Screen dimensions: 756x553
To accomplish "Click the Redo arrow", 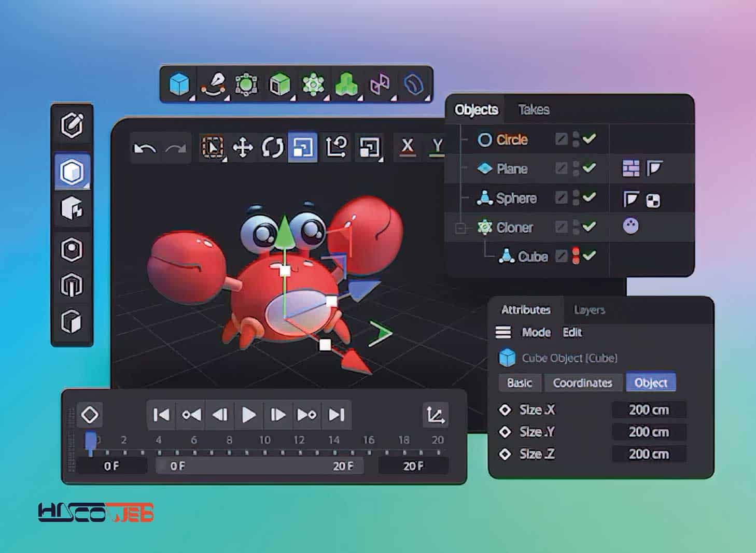I will click(175, 149).
